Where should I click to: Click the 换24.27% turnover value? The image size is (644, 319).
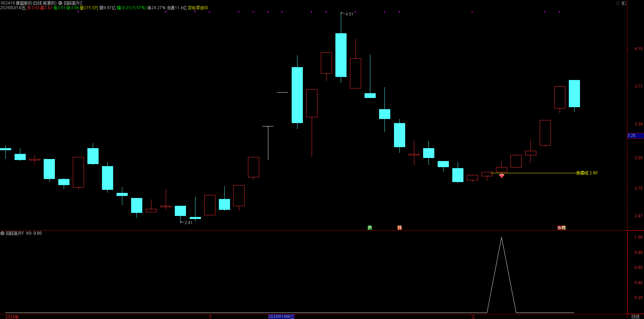click(x=156, y=8)
